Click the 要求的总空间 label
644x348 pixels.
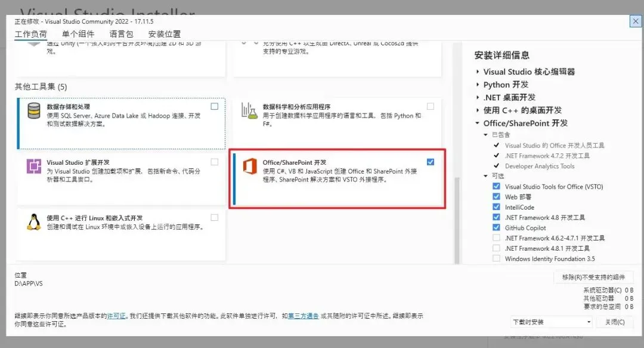[602, 306]
